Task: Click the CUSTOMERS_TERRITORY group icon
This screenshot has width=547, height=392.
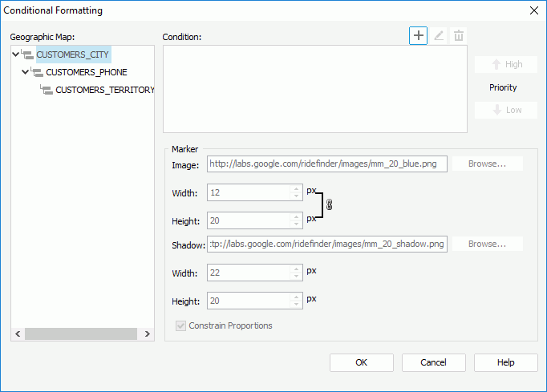Action: (x=47, y=90)
